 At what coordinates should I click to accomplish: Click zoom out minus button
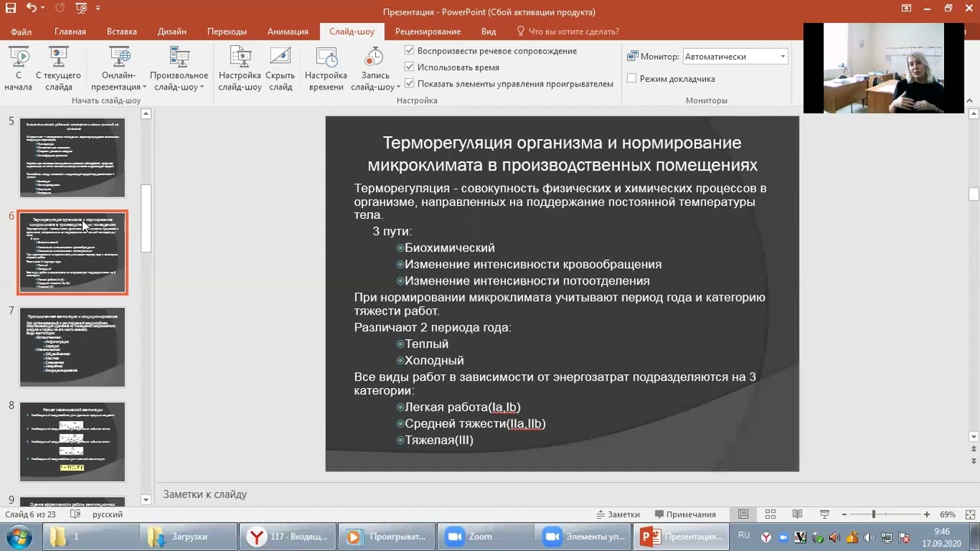tap(844, 514)
